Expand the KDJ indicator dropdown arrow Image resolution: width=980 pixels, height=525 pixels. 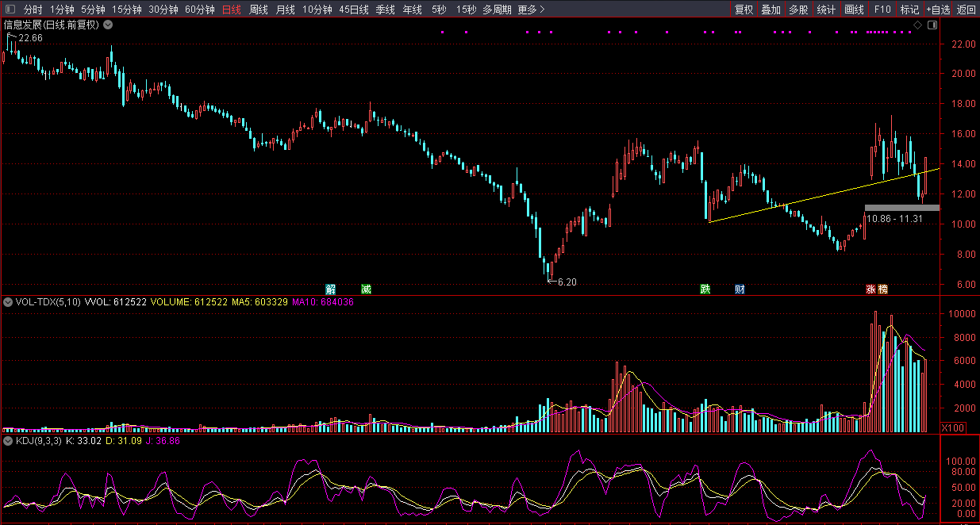(8, 441)
